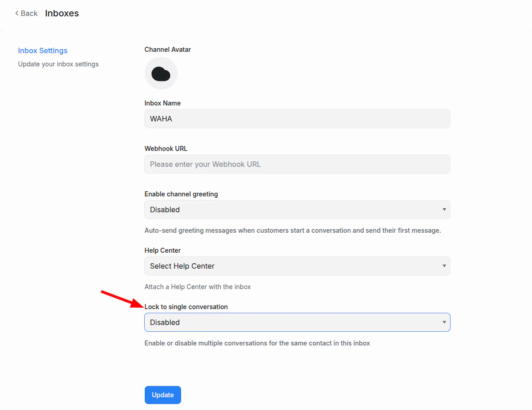Click into the Webhook URL input field
Image resolution: width=532 pixels, height=410 pixels.
297,164
